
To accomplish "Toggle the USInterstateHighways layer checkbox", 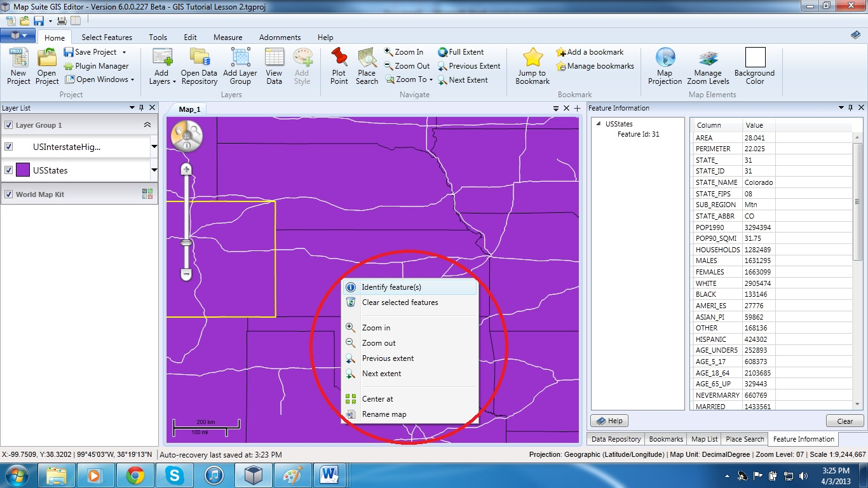I will pyautogui.click(x=9, y=147).
